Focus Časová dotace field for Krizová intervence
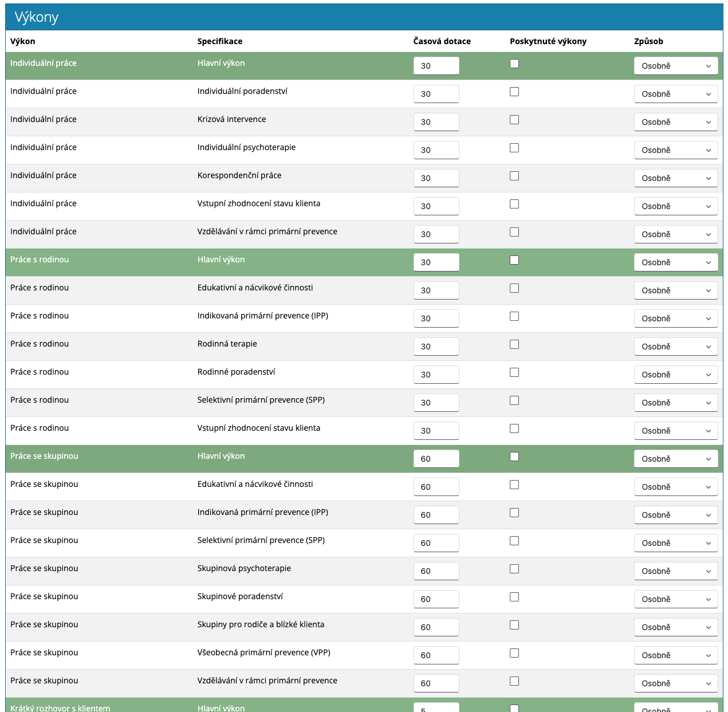 [436, 122]
